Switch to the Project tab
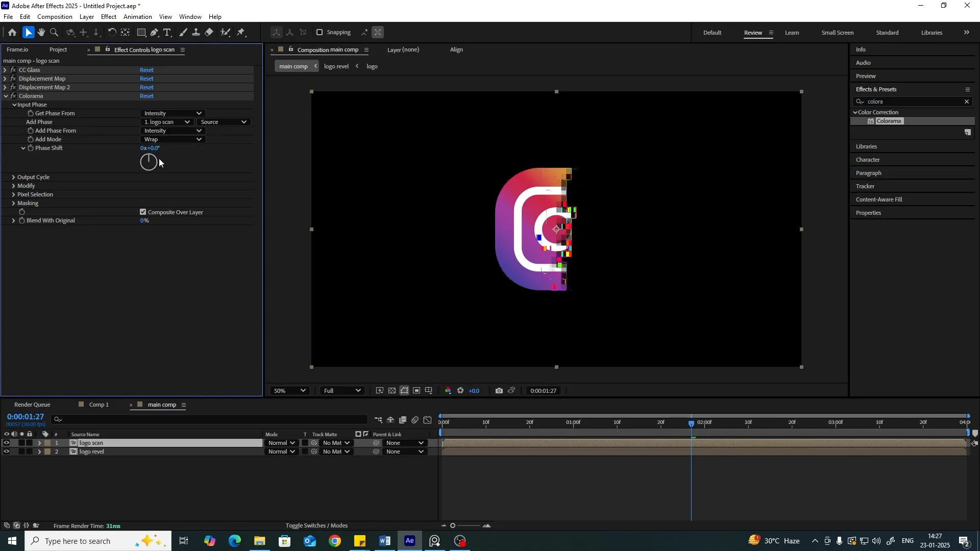Image resolution: width=980 pixels, height=551 pixels. [x=58, y=49]
